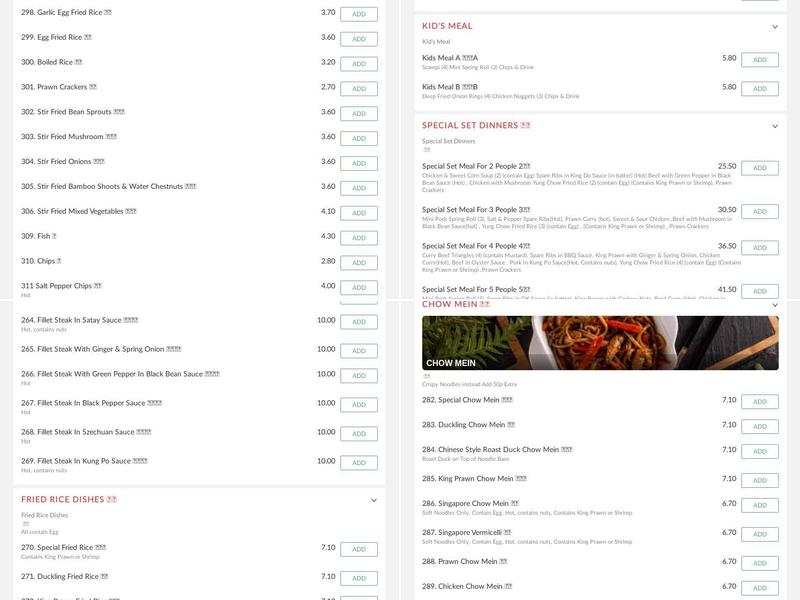Add Special Set Meal For 2 People
The image size is (800, 600).
759,168
